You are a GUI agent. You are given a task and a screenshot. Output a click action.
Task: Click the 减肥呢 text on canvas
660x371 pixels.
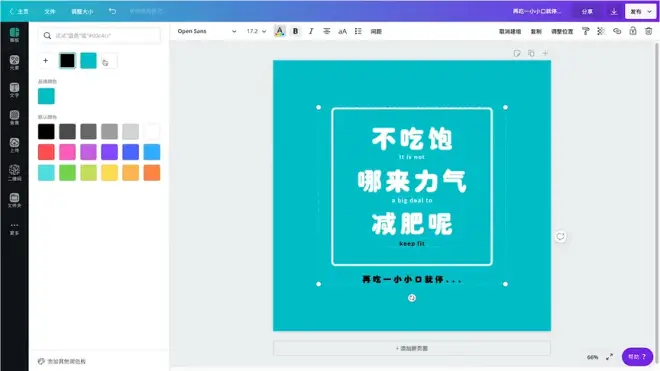tap(412, 224)
